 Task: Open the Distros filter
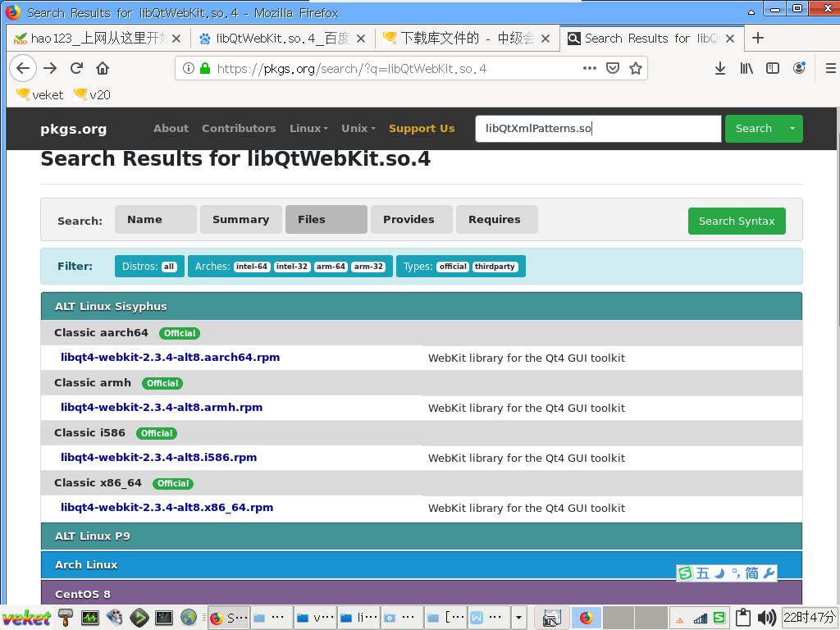click(149, 267)
